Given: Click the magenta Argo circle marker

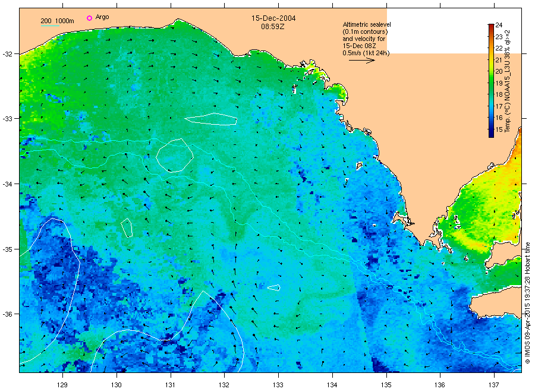Looking at the screenshot, I should point(89,18).
